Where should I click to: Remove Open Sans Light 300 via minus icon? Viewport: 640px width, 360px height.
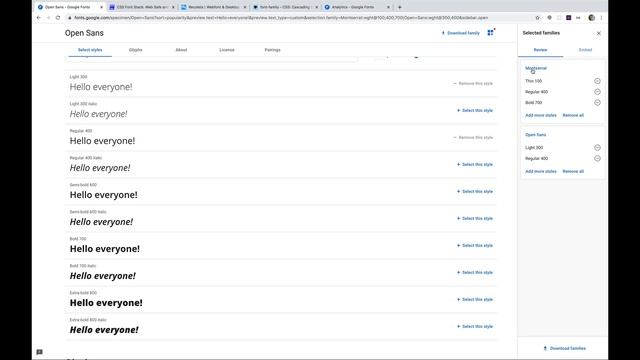[x=597, y=147]
